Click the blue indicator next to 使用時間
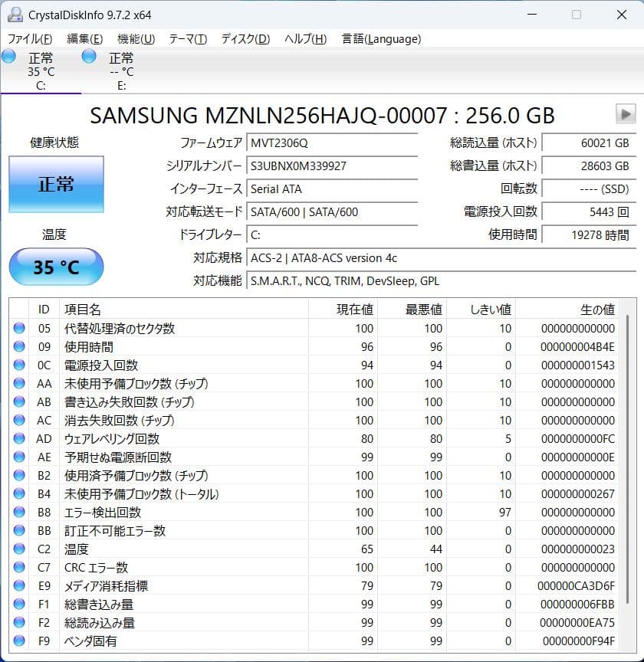This screenshot has height=662, width=644. pos(18,346)
